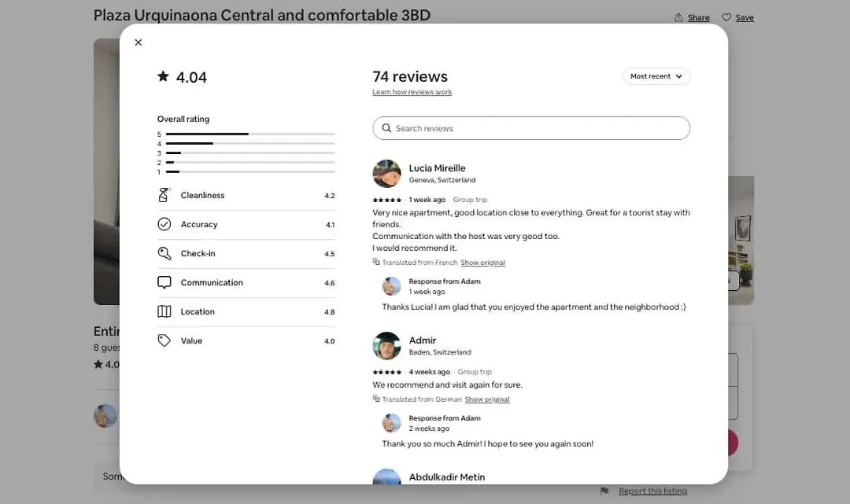Image resolution: width=850 pixels, height=504 pixels.
Task: Open Learn how reviews work link
Action: (x=412, y=92)
